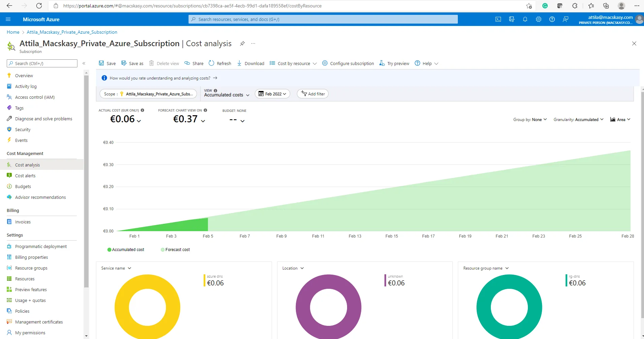644x339 pixels.
Task: Toggle Forecast cost legend series
Action: pos(175,250)
